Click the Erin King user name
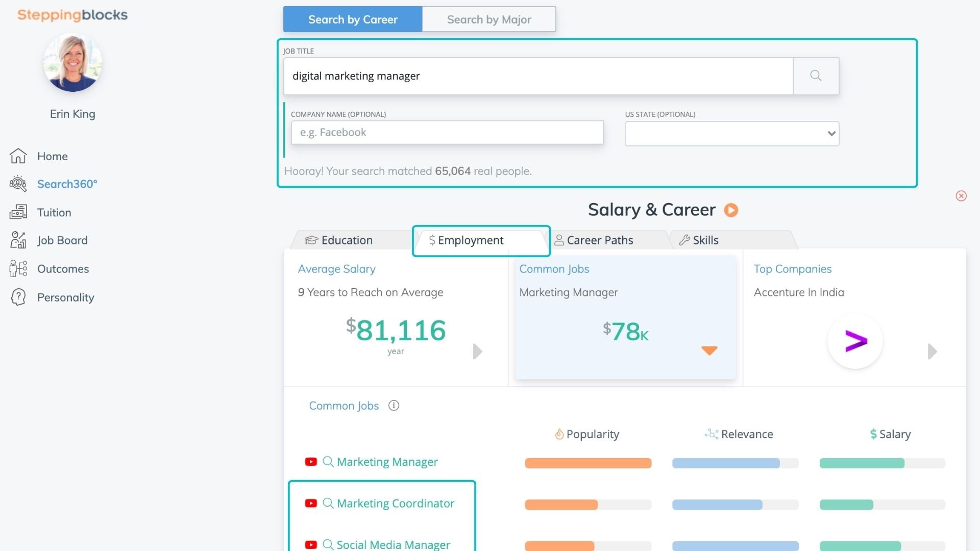980x551 pixels. click(72, 114)
